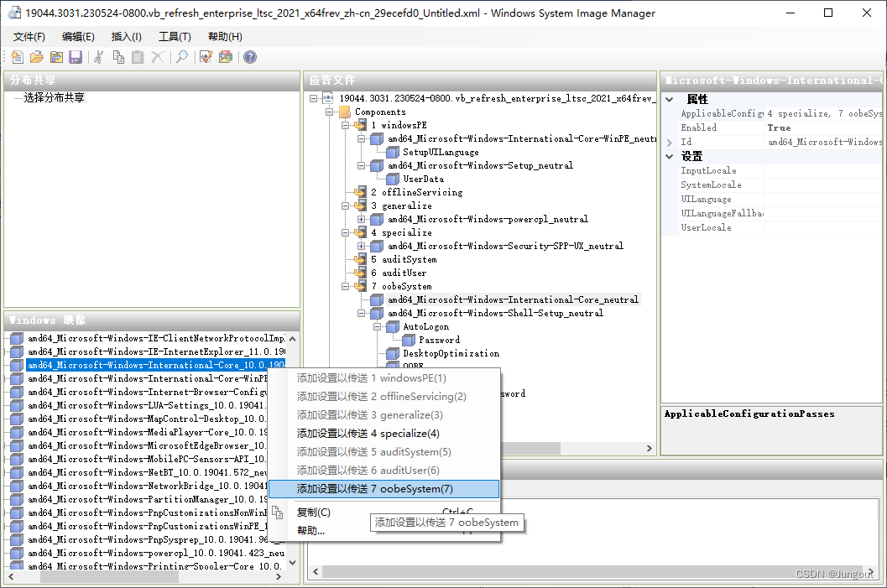Click the 2 offlineServicing pass icon
Screen dimensions: 887x588
(x=360, y=192)
